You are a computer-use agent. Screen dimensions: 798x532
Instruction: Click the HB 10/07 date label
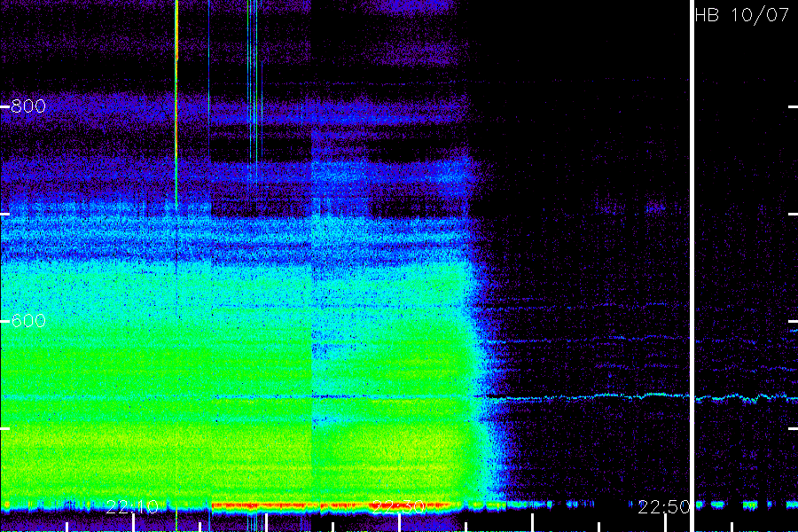click(x=742, y=15)
